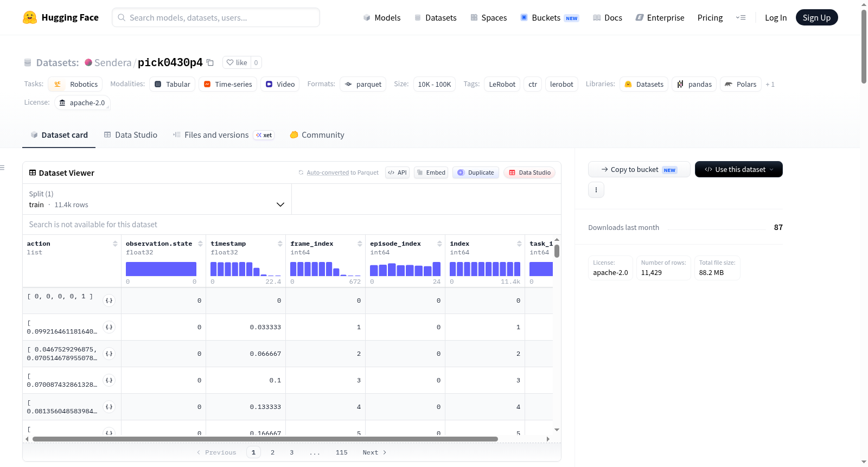This screenshot has height=467, width=868.
Task: Open Buckets in top navigation
Action: [550, 17]
